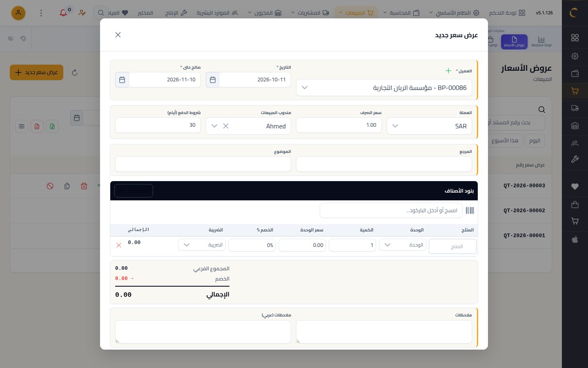Open the notifications bell icon

(63, 13)
